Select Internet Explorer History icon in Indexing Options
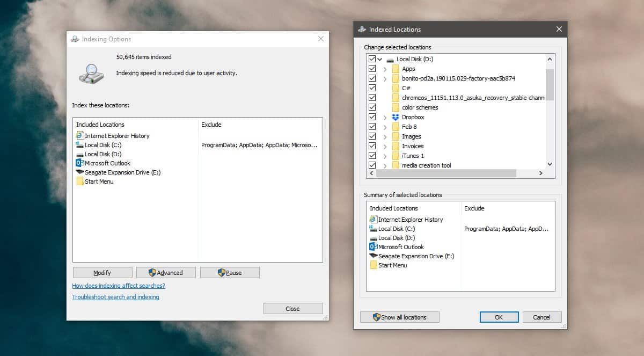The width and height of the screenshot is (644, 356). 80,136
